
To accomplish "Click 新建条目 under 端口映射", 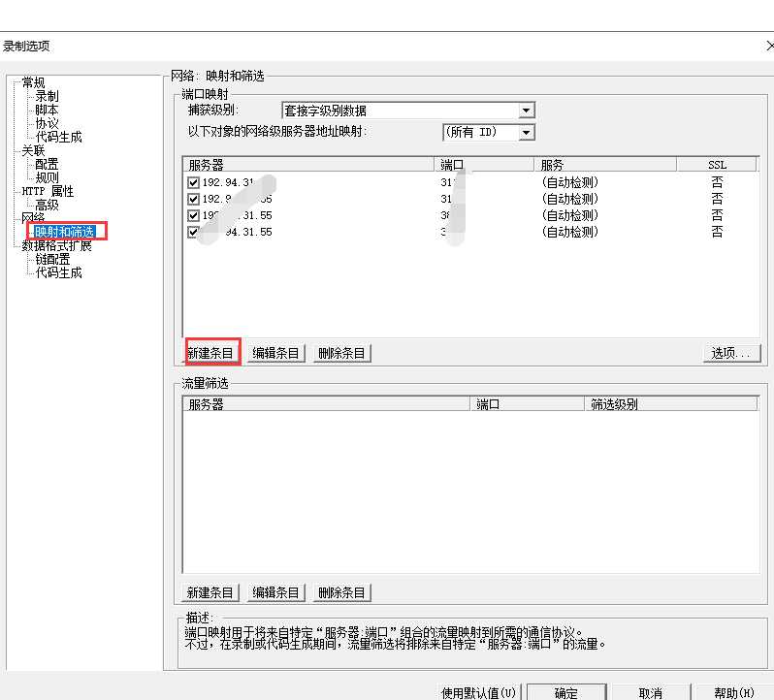I will tap(210, 353).
